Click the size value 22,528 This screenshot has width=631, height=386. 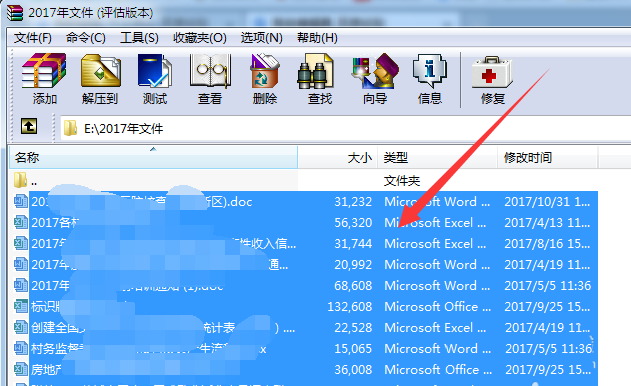(353, 327)
